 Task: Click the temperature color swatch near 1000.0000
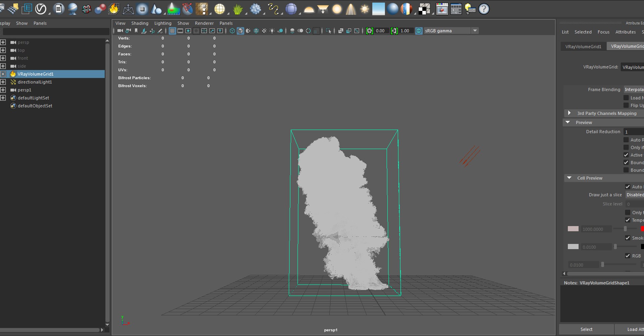point(573,229)
